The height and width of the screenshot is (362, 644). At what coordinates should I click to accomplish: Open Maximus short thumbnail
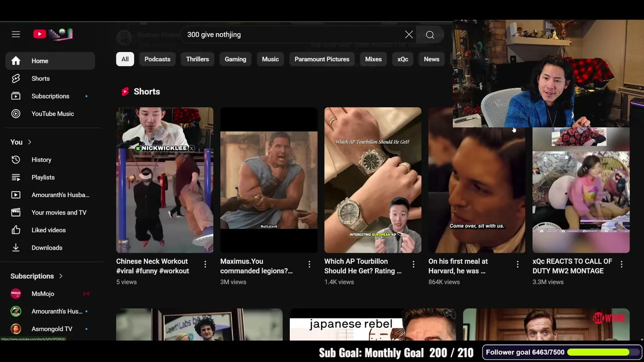[269, 180]
